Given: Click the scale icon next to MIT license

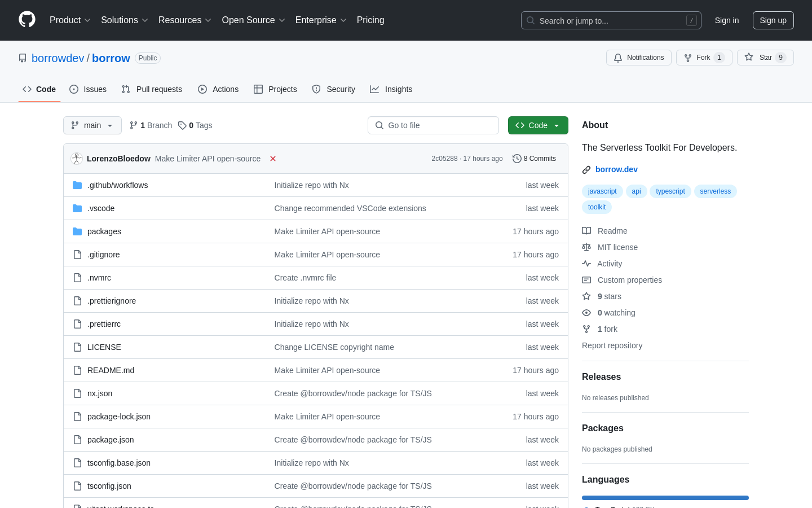Looking at the screenshot, I should [x=586, y=247].
